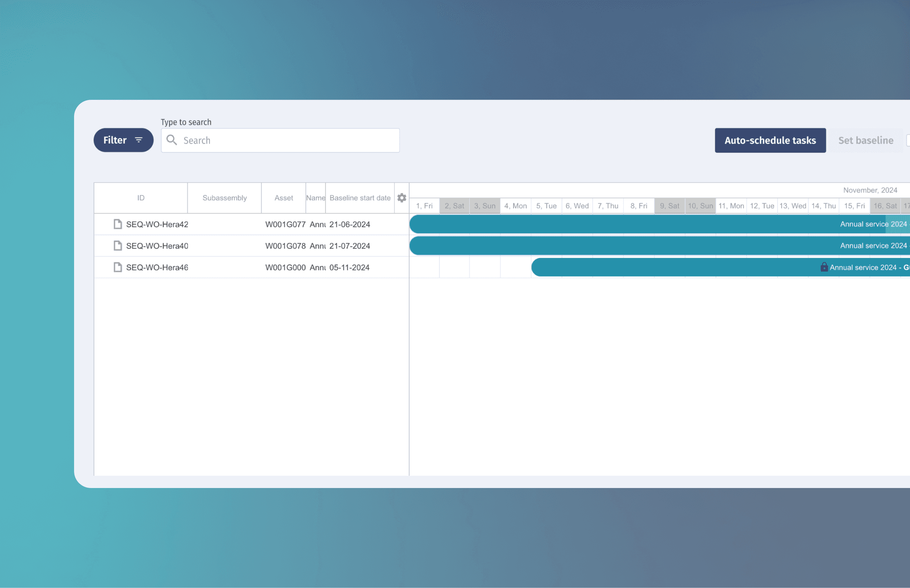Click the document icon beside SEQ-WO-Hera46
This screenshot has width=910, height=588.
click(x=118, y=267)
